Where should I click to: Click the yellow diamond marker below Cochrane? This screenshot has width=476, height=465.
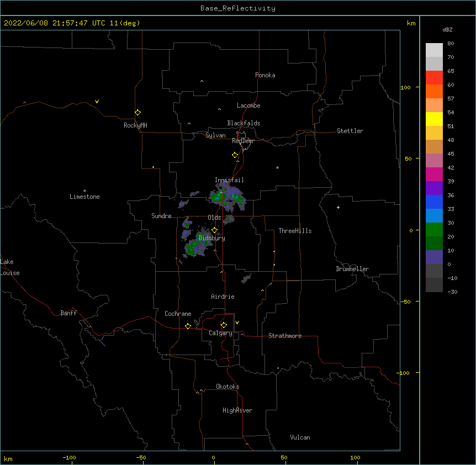[x=188, y=326]
